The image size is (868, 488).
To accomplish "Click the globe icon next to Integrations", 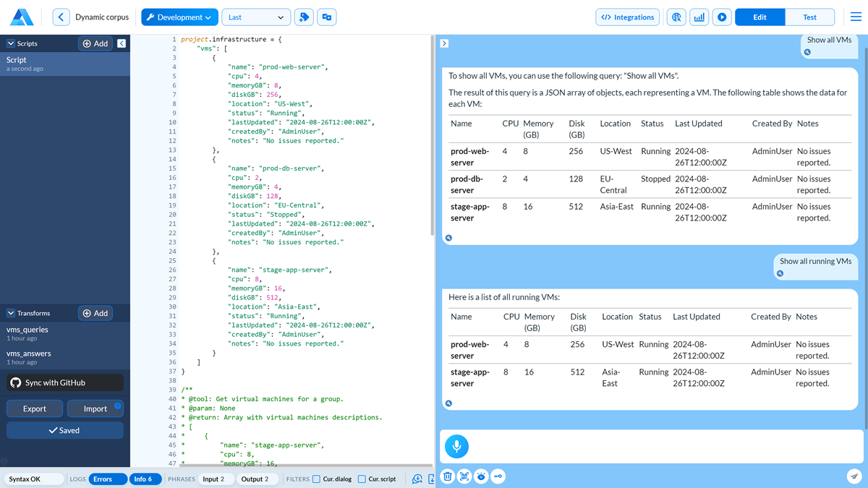I will coord(676,16).
